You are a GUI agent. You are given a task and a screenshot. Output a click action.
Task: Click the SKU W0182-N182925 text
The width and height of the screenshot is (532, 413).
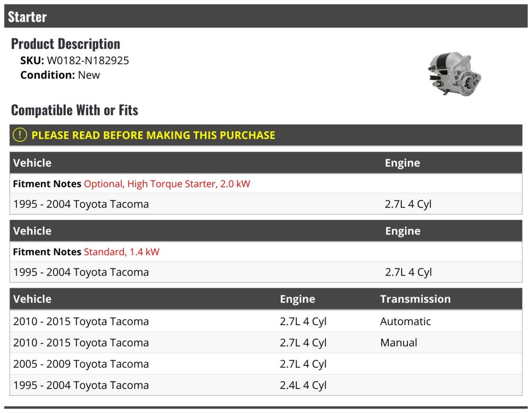point(74,61)
